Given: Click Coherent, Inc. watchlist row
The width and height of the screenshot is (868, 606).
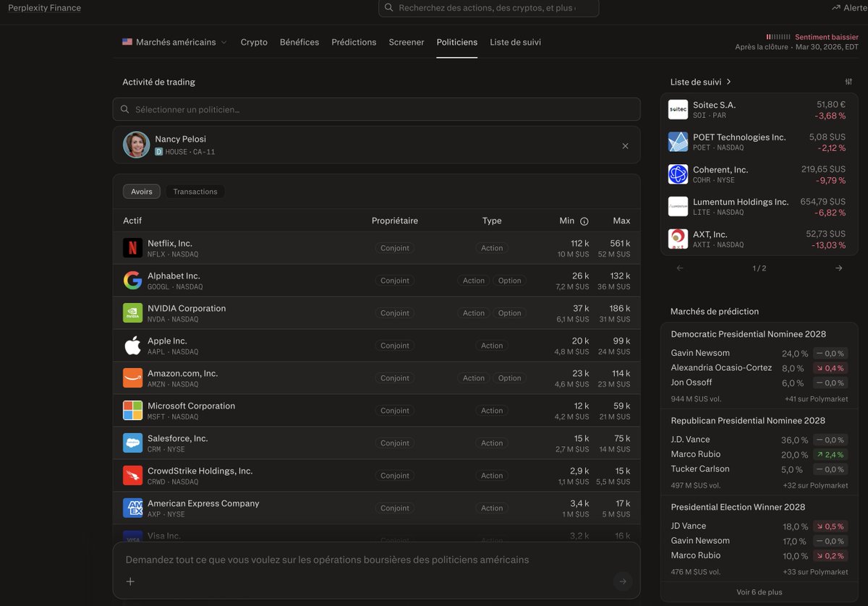Looking at the screenshot, I should click(x=759, y=174).
